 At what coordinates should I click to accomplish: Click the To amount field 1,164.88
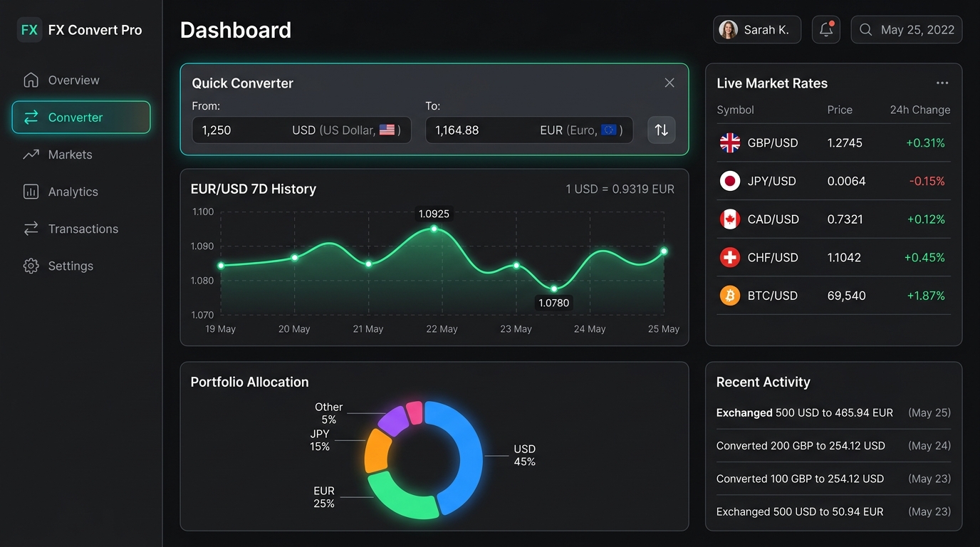457,130
